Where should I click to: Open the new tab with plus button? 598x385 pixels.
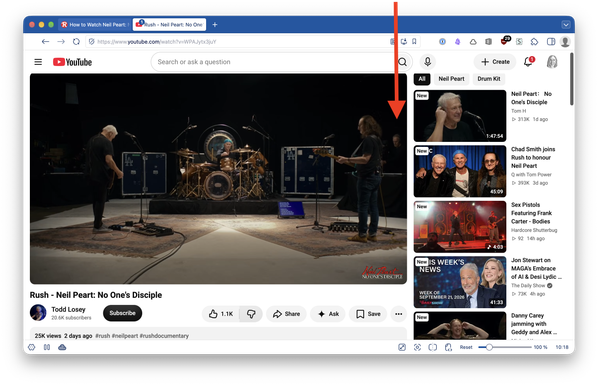[215, 24]
